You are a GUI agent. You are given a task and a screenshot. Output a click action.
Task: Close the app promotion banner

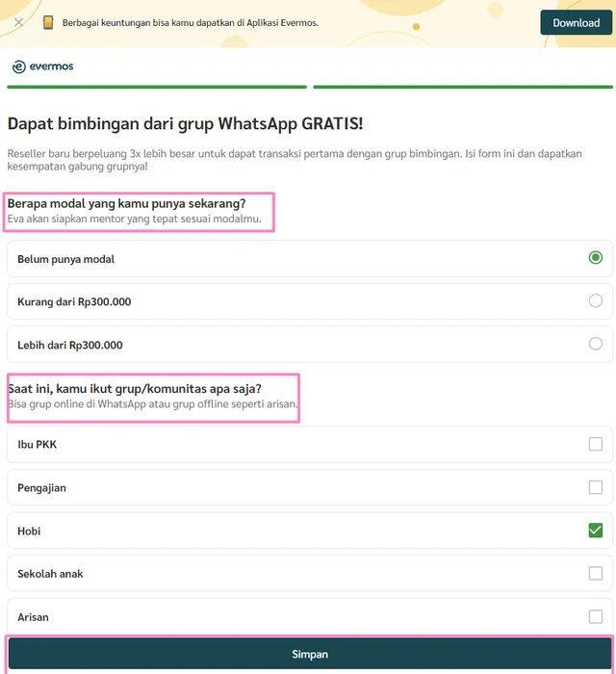[x=18, y=22]
